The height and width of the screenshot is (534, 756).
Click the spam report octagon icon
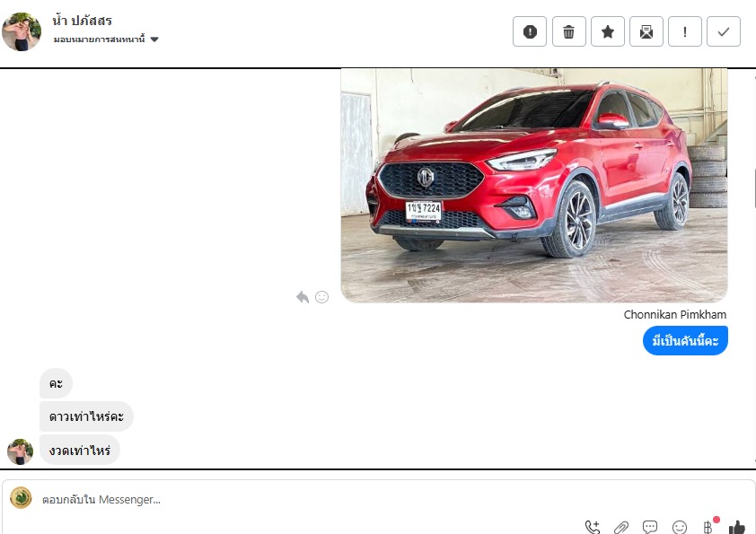coord(530,31)
